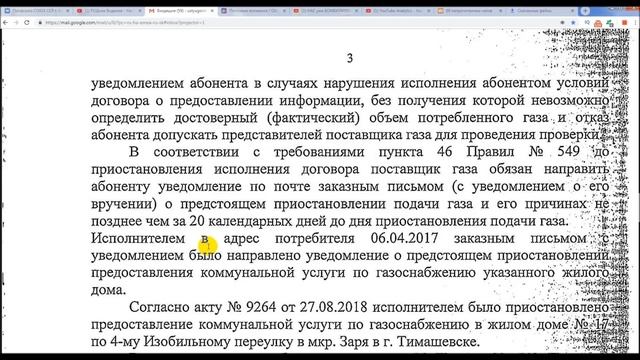Click the browser forward arrow

(16, 22)
